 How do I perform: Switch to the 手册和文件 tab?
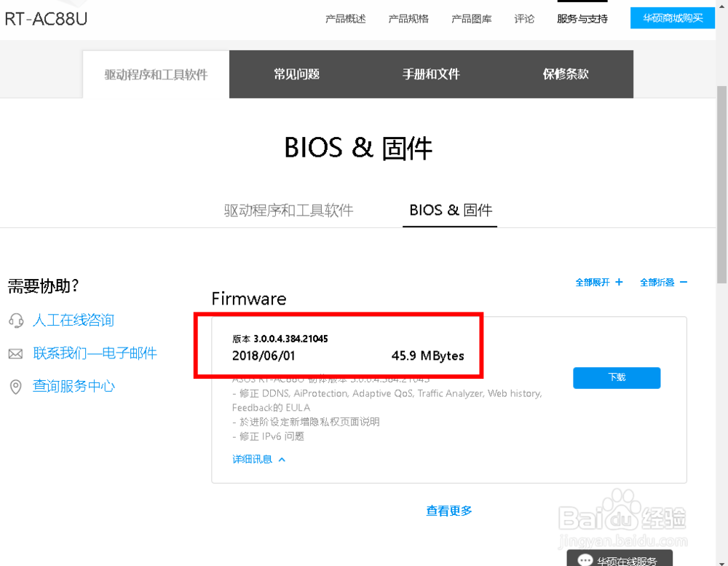click(431, 74)
